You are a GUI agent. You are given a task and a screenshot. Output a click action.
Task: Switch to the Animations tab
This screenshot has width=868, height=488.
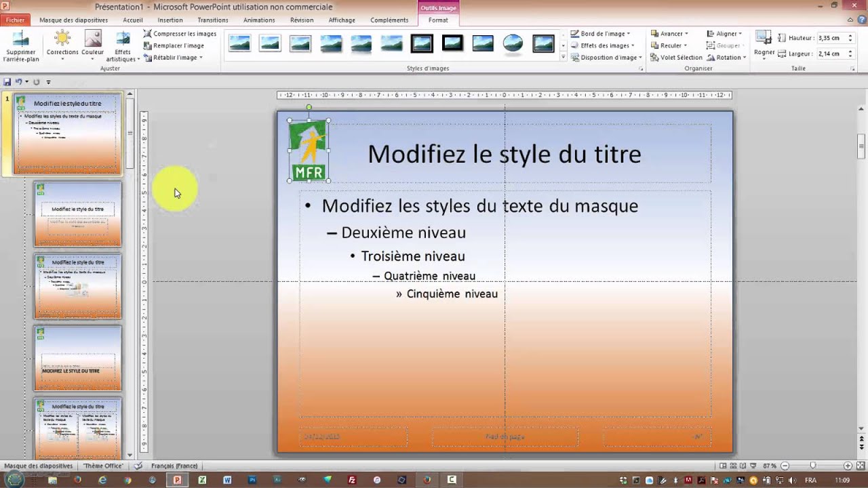click(259, 20)
